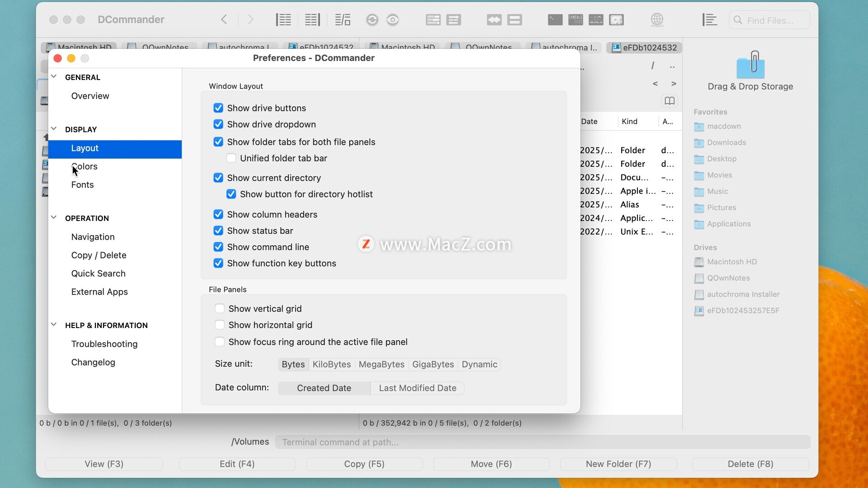Click the eye Quick Look icon
The height and width of the screenshot is (488, 868).
393,19
